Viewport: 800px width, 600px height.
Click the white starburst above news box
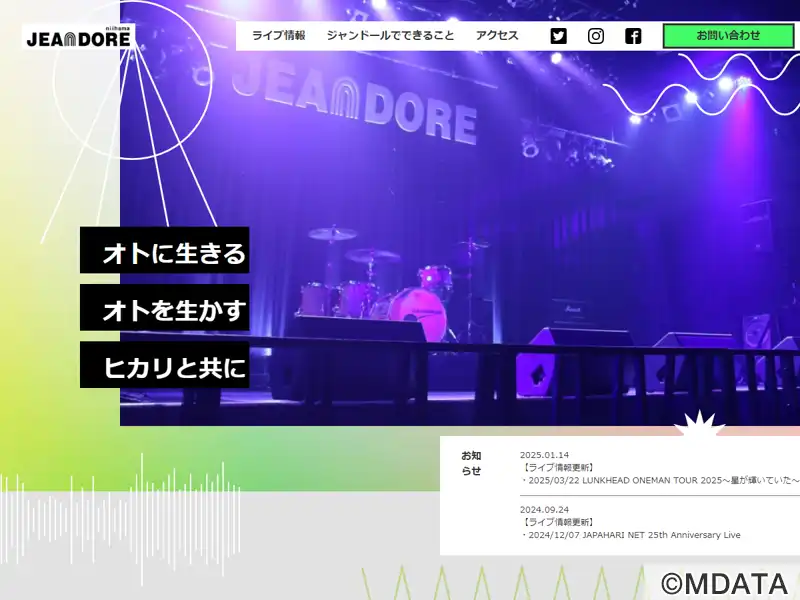pyautogui.click(x=699, y=423)
